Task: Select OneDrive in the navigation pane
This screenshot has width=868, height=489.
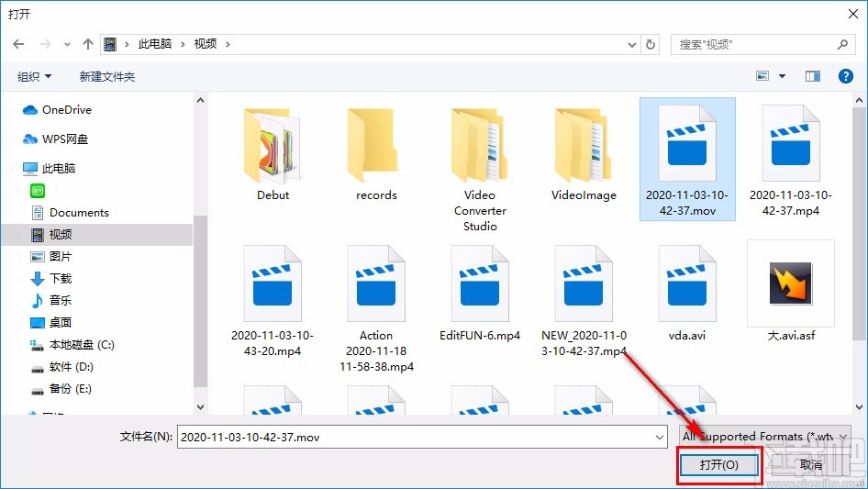Action: [57, 110]
